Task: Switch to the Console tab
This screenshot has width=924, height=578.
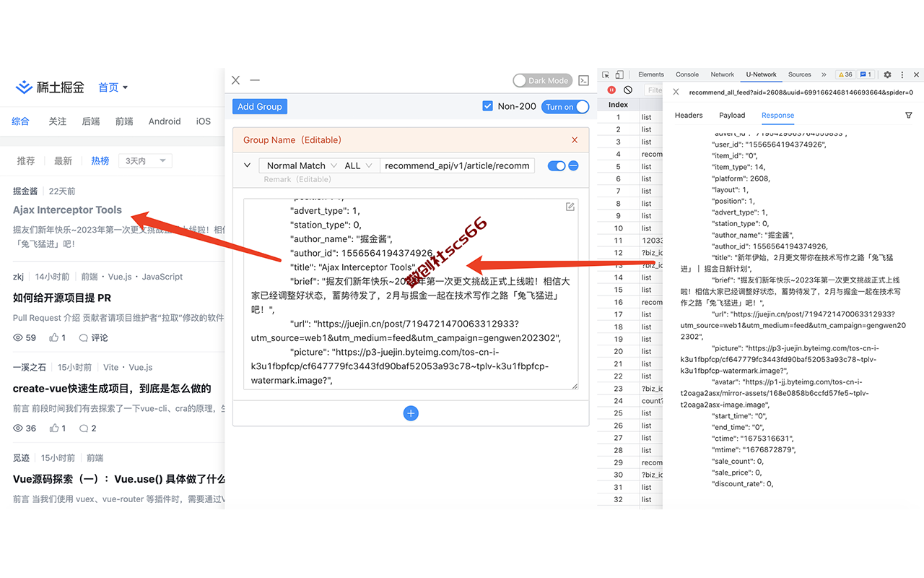Action: point(687,74)
